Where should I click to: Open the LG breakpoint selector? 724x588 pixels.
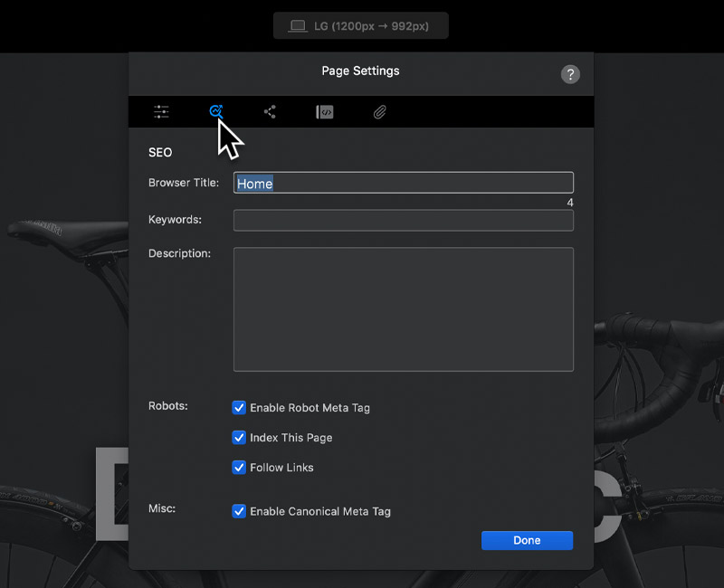[x=360, y=26]
